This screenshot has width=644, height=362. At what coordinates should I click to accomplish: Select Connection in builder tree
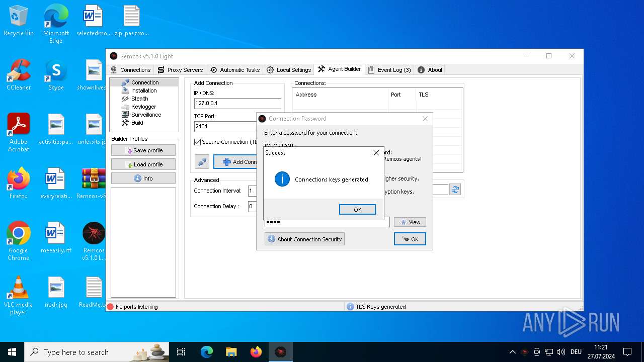click(x=145, y=82)
